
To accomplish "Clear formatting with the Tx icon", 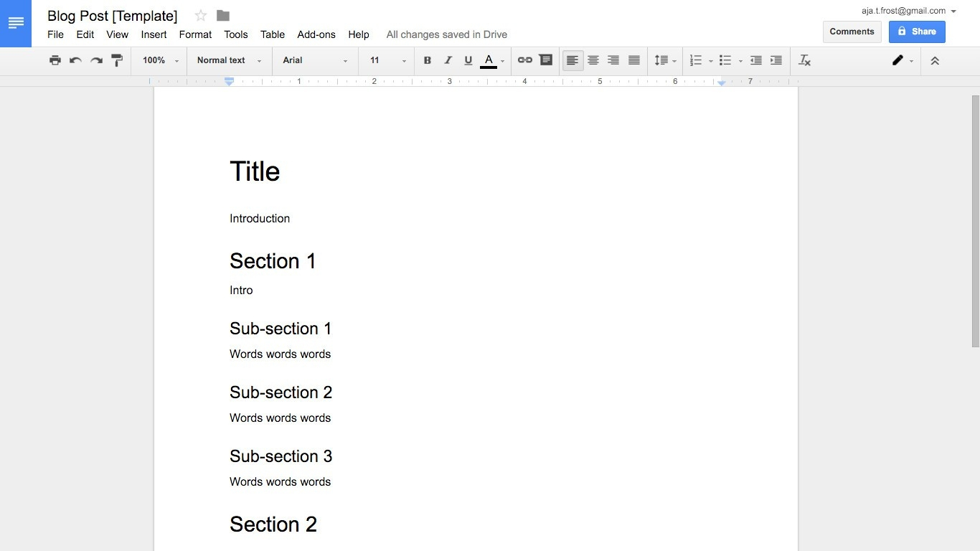I will [x=804, y=60].
